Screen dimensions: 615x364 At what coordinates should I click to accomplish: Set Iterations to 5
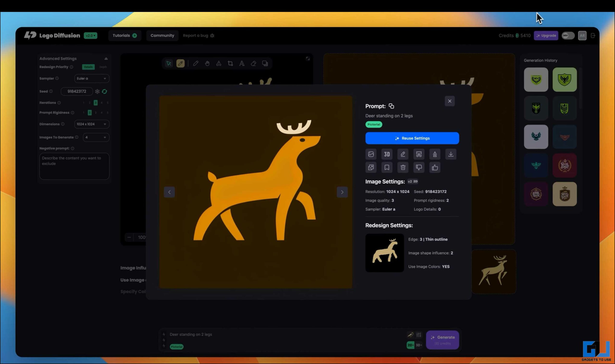108,102
